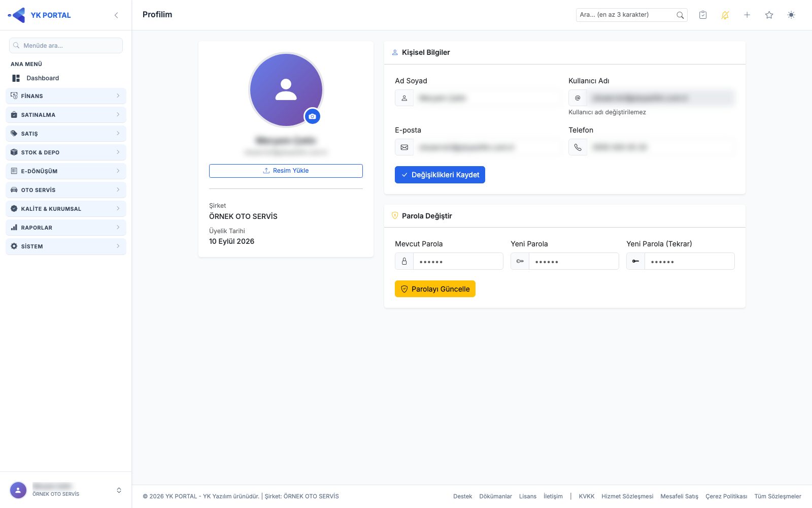Expand the SATINALMA menu section
The height and width of the screenshot is (508, 812).
coord(66,115)
